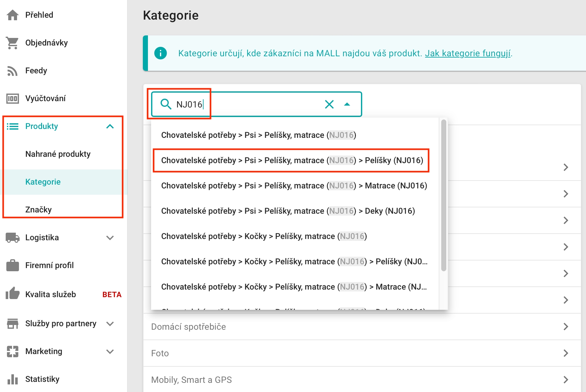Click the home icon next to Přehled
586x392 pixels.
point(13,15)
